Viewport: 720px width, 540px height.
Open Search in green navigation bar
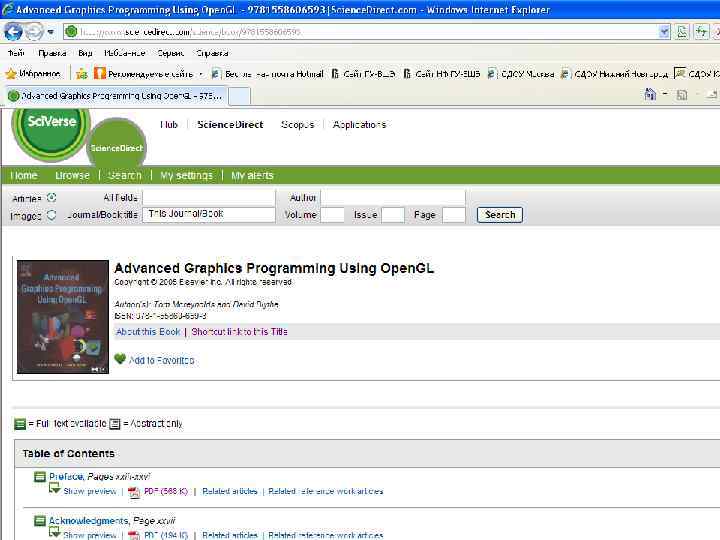pyautogui.click(x=124, y=175)
